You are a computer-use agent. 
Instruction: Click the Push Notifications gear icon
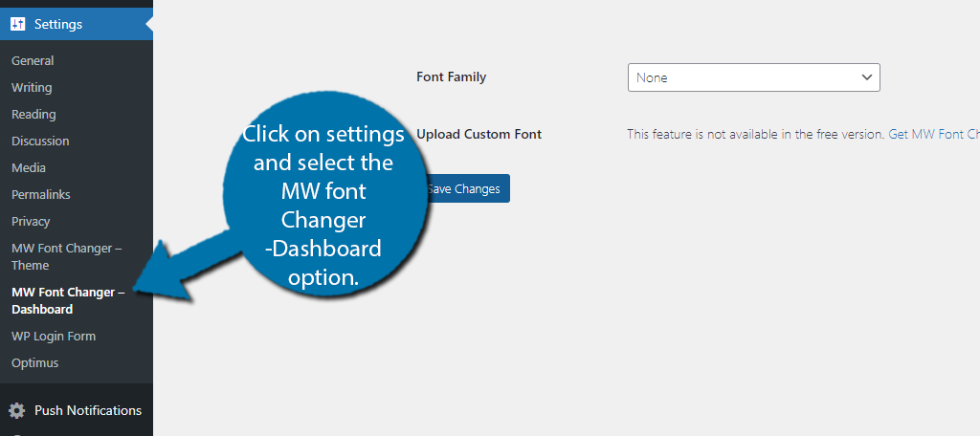point(17,410)
